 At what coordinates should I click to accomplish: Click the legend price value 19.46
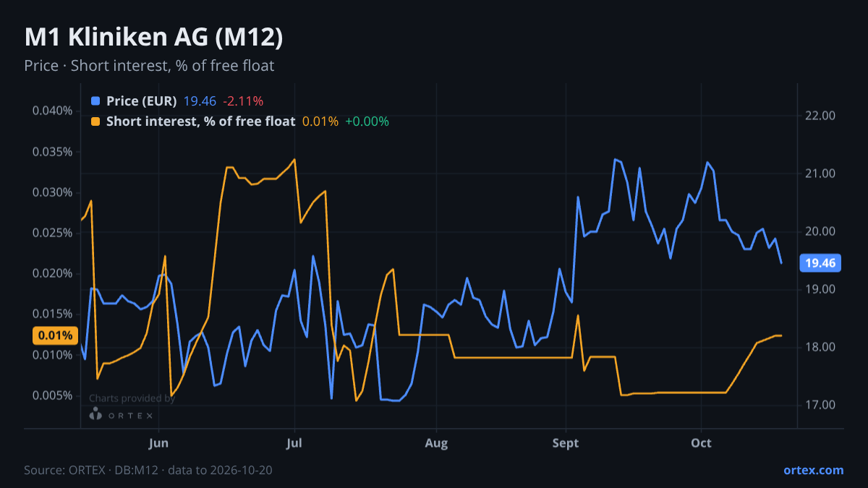[x=200, y=101]
